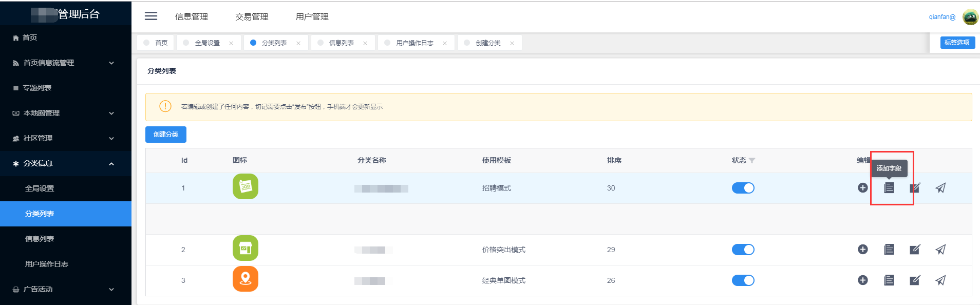
Task: Close the 用户操作日志 tab
Action: point(445,43)
